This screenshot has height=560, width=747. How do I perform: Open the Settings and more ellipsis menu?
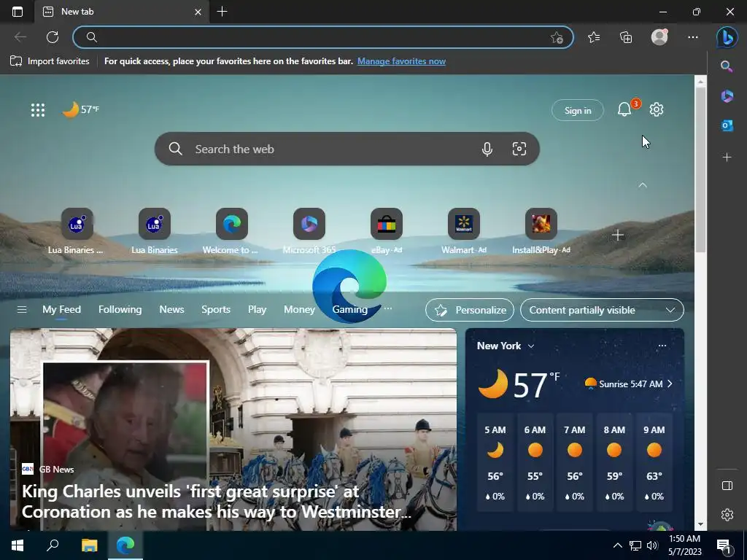tap(693, 37)
